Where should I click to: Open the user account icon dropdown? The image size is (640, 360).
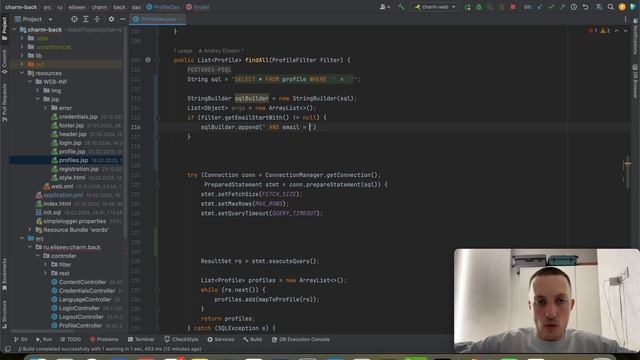point(384,7)
